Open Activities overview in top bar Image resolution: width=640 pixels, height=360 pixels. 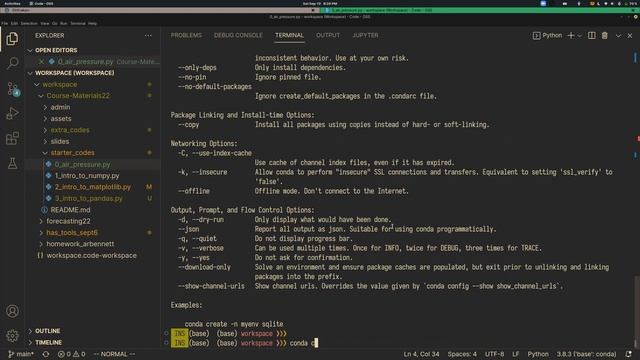coord(12,3)
